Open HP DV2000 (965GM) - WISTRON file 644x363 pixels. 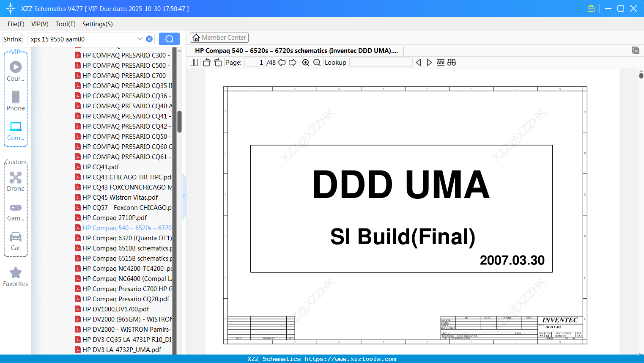click(x=123, y=319)
